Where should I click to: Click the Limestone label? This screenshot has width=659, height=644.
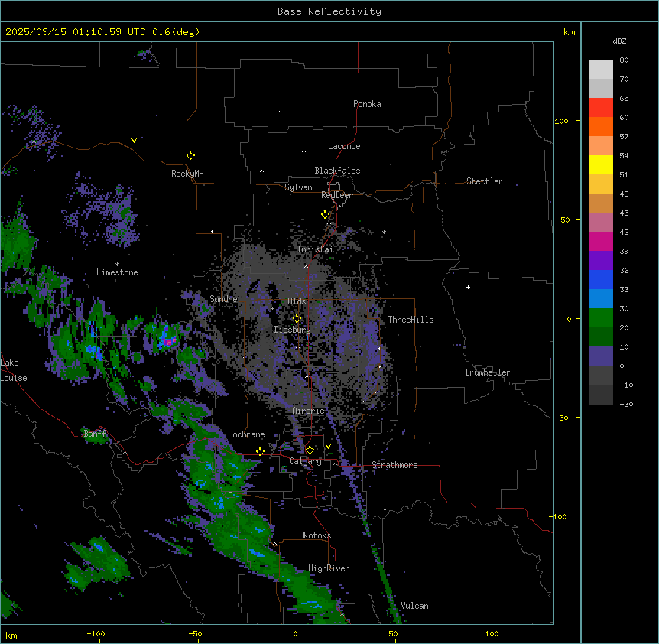(117, 272)
